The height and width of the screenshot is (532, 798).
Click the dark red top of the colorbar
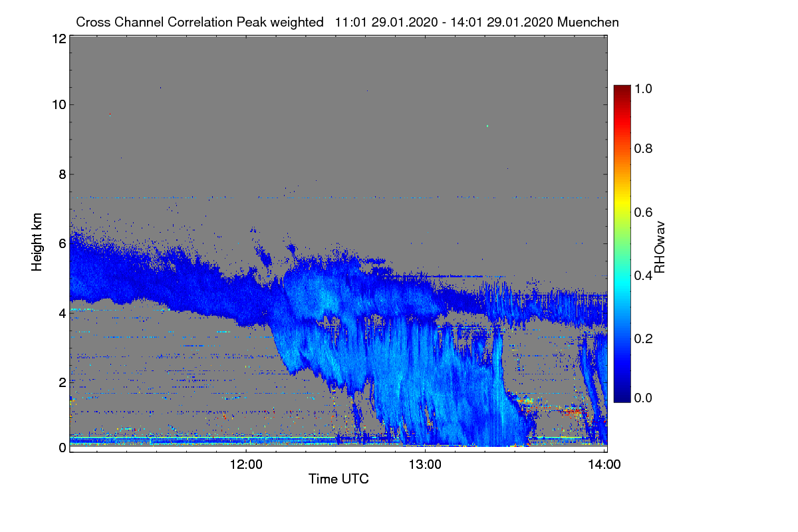[x=622, y=90]
